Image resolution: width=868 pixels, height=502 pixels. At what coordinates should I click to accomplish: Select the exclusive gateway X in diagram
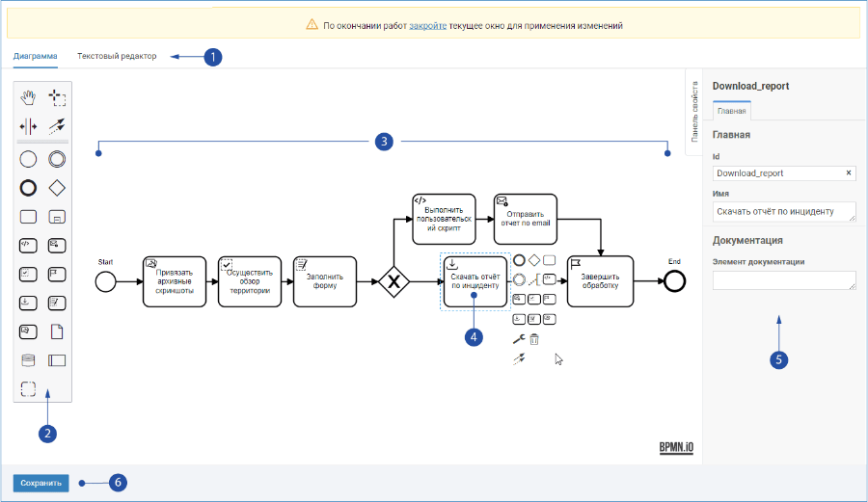[x=393, y=281]
